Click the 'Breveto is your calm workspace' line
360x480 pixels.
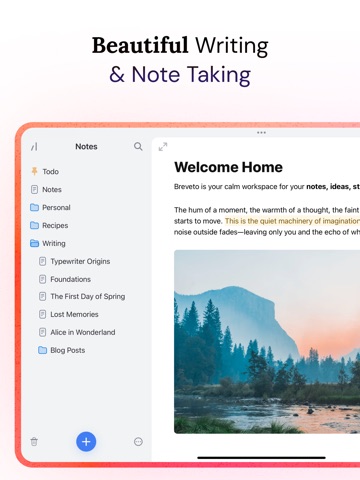[267, 187]
